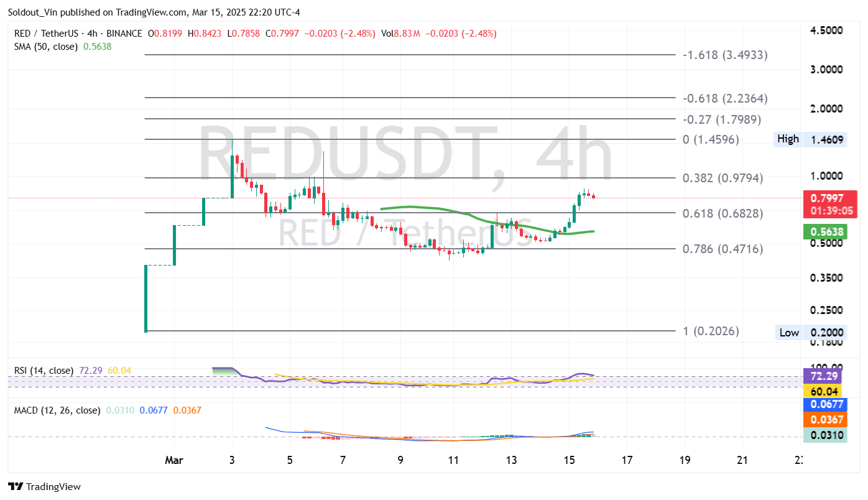This screenshot has width=868, height=500.
Task: Click the -1.618 (3.4933) Fibonacci label
Action: pyautogui.click(x=725, y=55)
